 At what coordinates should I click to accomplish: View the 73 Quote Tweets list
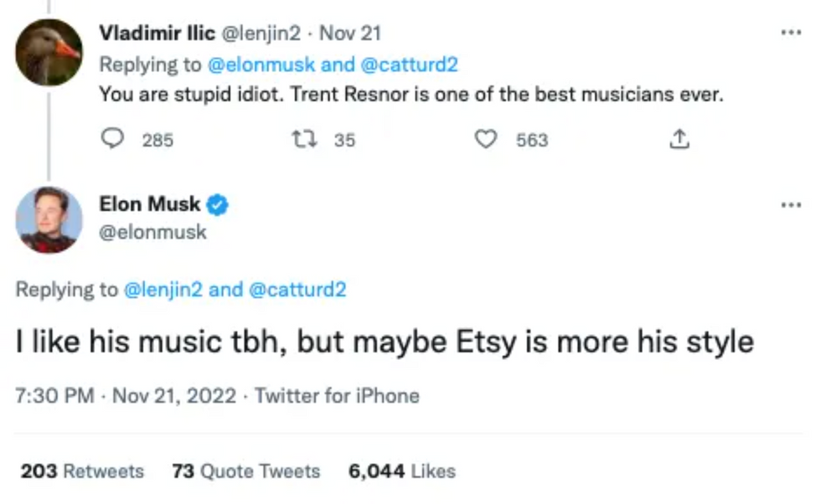(x=245, y=471)
